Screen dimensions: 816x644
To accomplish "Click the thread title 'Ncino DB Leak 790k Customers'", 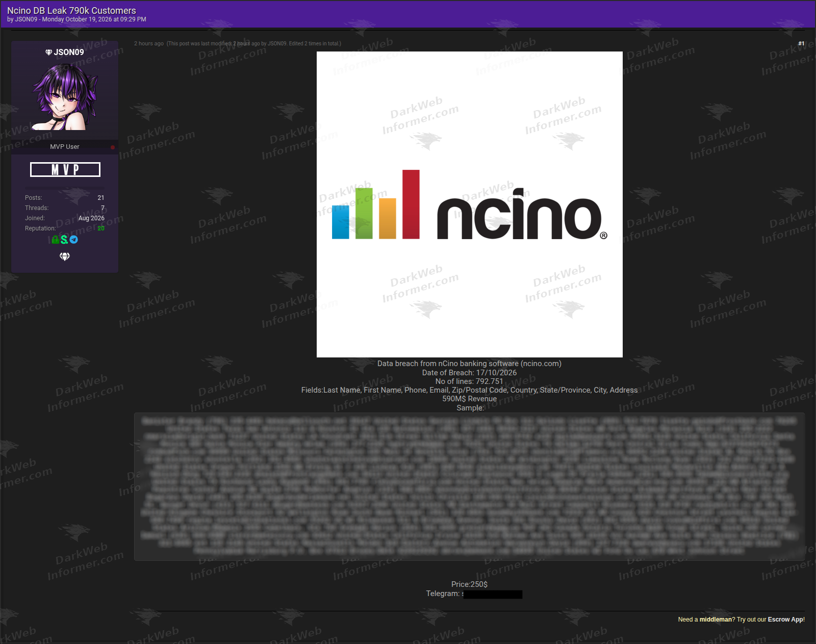I will point(71,10).
